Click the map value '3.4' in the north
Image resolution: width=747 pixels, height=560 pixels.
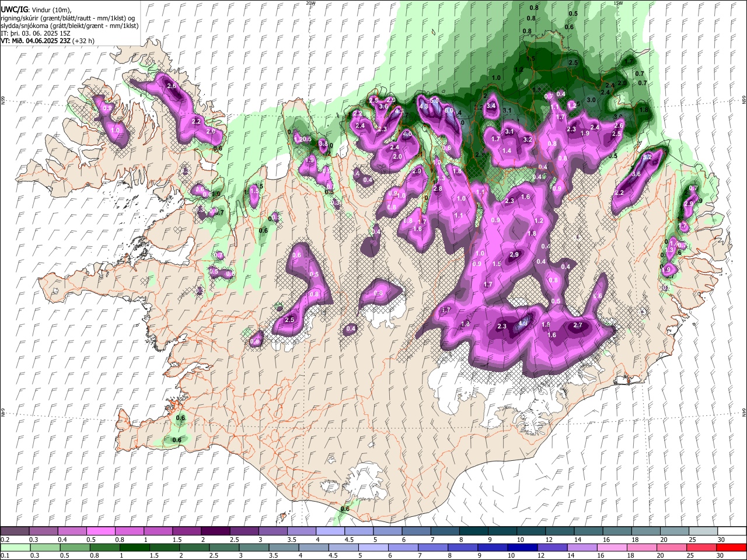tap(491, 106)
